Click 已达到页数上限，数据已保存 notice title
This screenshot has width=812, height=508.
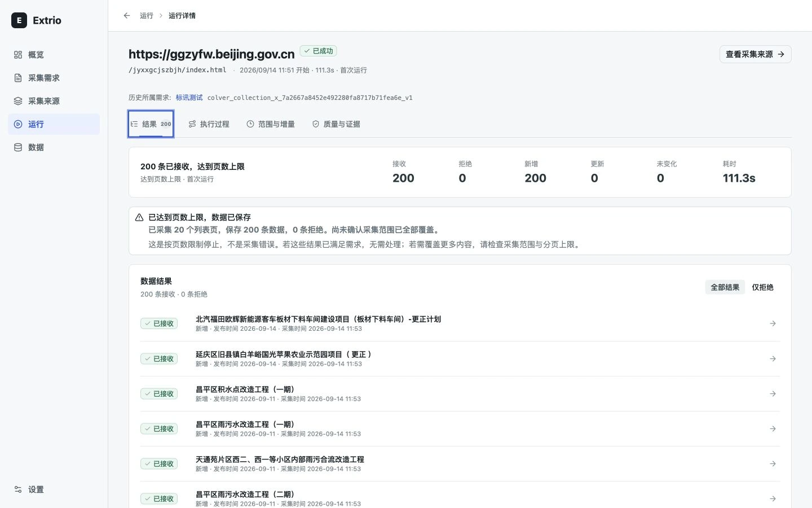200,217
